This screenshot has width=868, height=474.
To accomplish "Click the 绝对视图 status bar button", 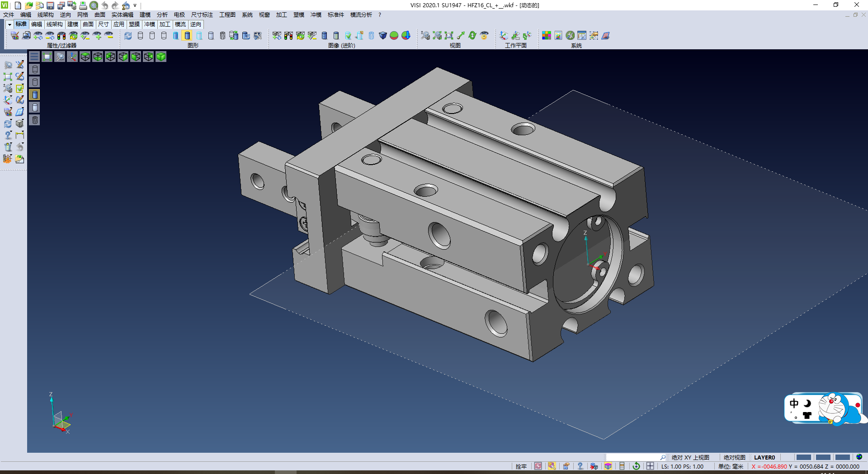I will pos(734,457).
